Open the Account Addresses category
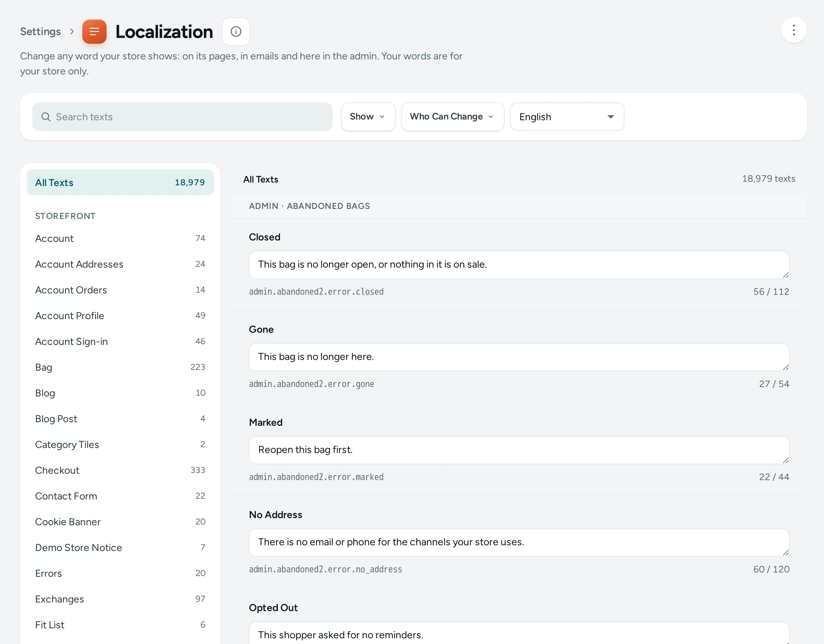 [120, 264]
